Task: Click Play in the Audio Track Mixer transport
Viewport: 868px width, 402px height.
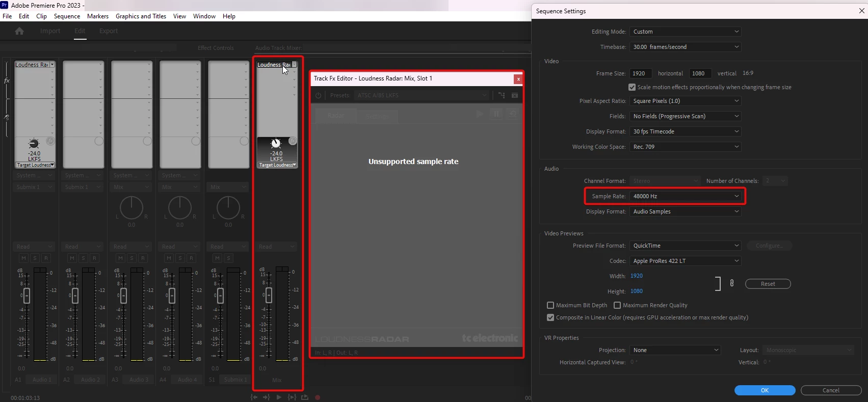Action: [x=279, y=397]
